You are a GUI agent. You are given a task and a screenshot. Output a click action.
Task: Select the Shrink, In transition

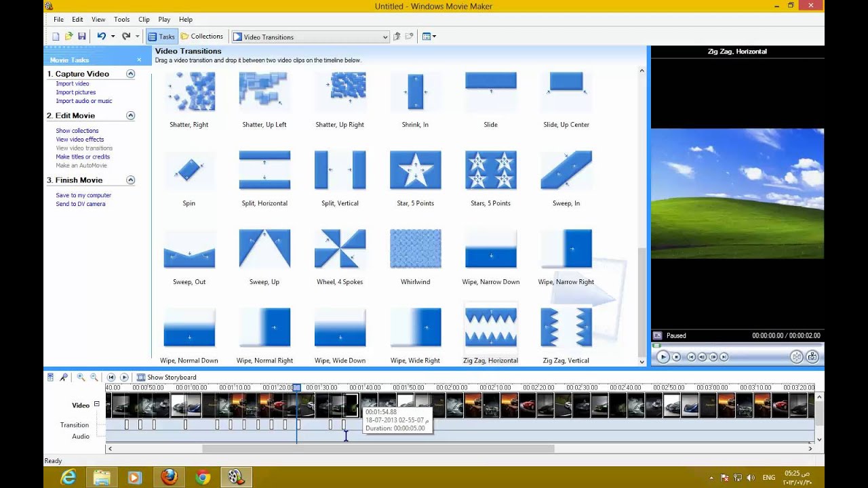(x=415, y=98)
